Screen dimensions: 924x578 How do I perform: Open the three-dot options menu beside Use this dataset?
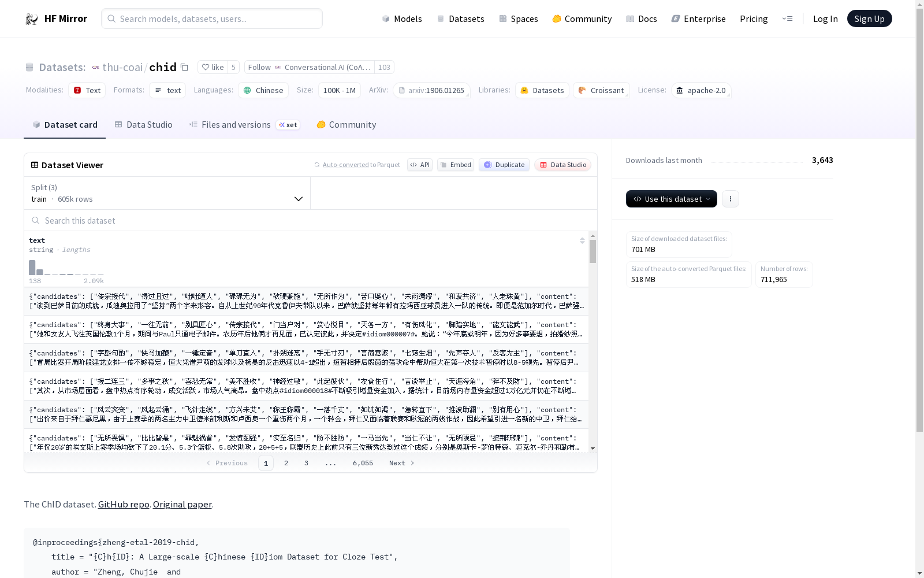pyautogui.click(x=731, y=199)
